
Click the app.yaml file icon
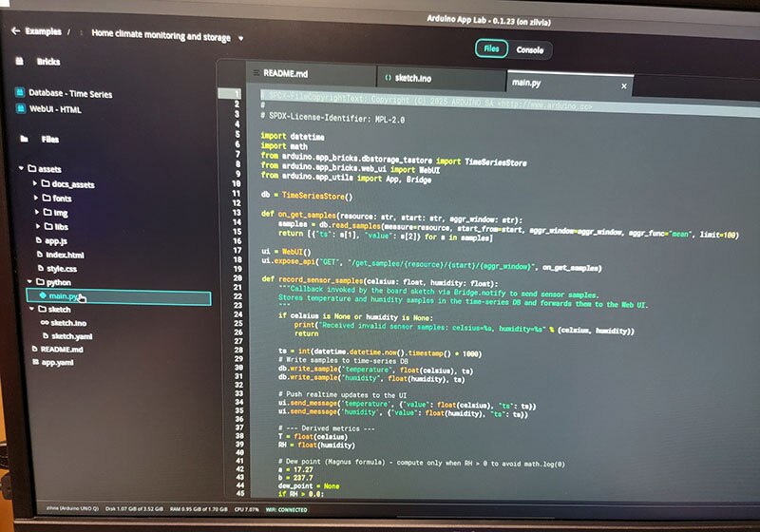point(33,363)
